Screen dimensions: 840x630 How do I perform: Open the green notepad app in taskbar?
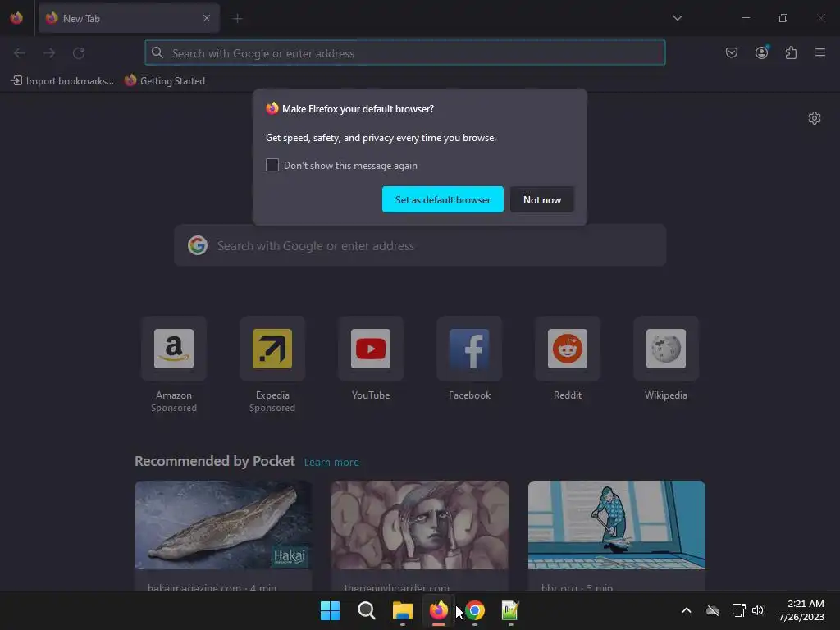click(510, 610)
